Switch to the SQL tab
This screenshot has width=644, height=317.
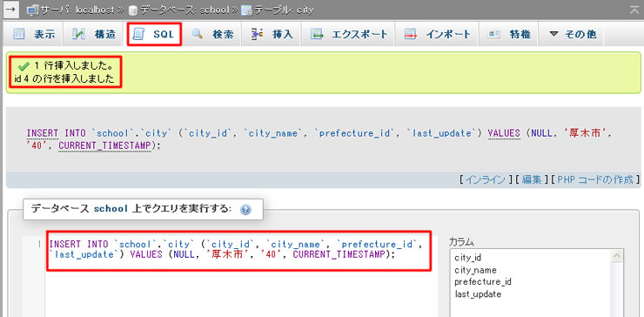point(154,35)
